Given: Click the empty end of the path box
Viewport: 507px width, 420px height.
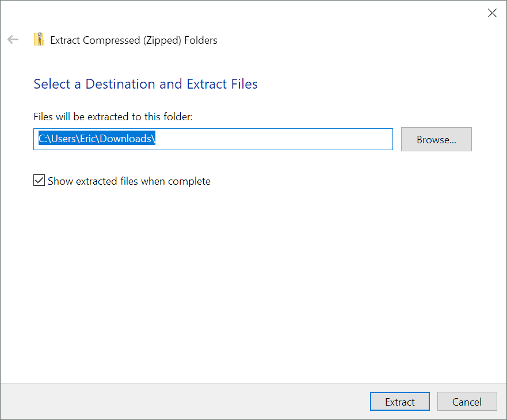Looking at the screenshot, I should coord(273,139).
